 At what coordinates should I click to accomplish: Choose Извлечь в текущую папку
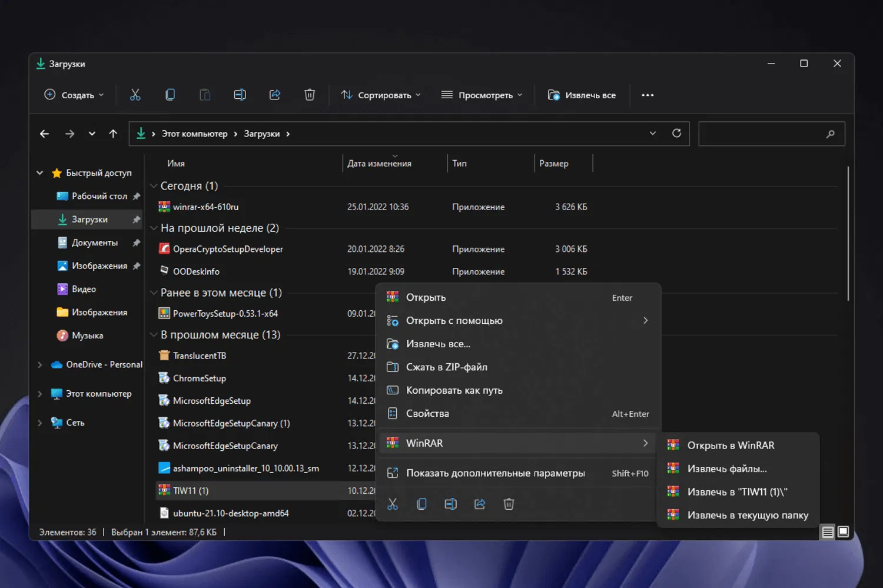(x=738, y=515)
